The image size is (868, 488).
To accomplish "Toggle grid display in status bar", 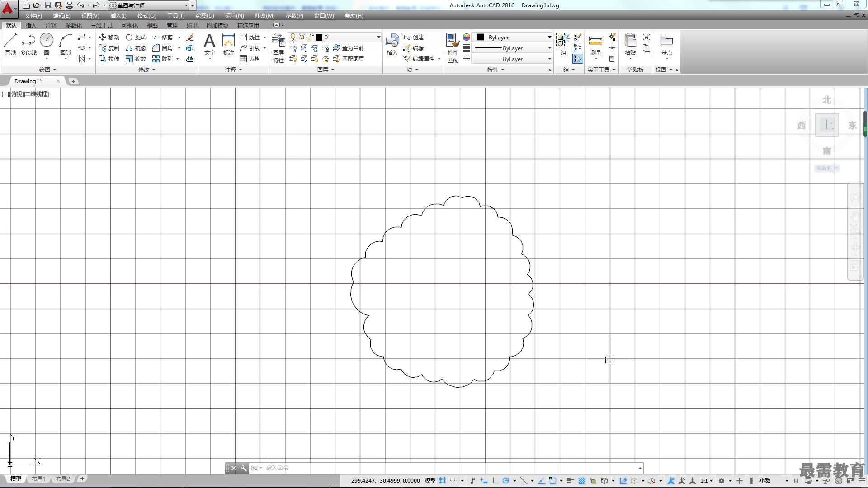I will click(443, 481).
